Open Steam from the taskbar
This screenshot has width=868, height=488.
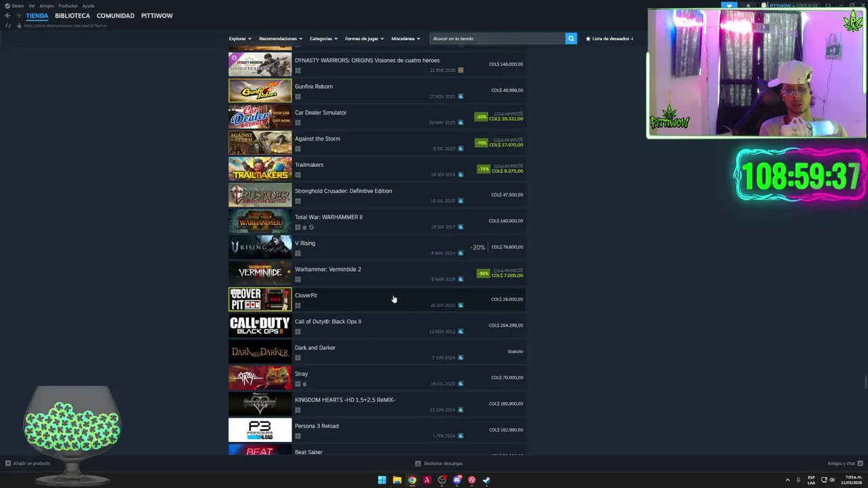point(486,480)
